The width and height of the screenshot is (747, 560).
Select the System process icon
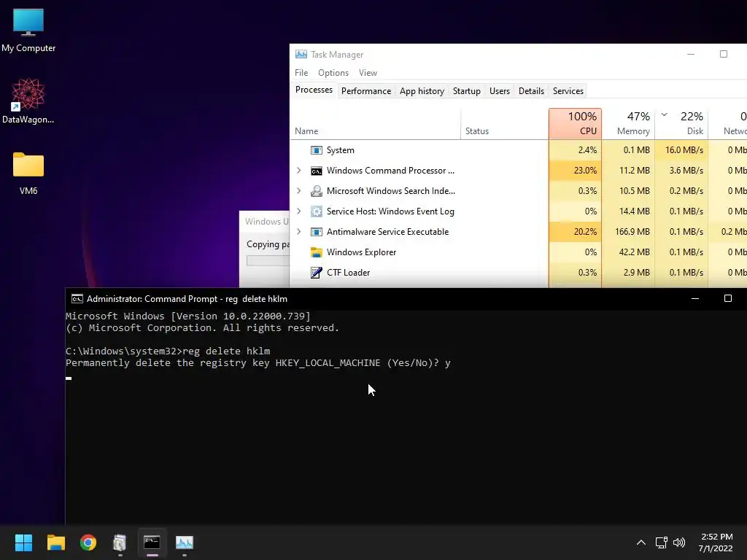pyautogui.click(x=317, y=150)
